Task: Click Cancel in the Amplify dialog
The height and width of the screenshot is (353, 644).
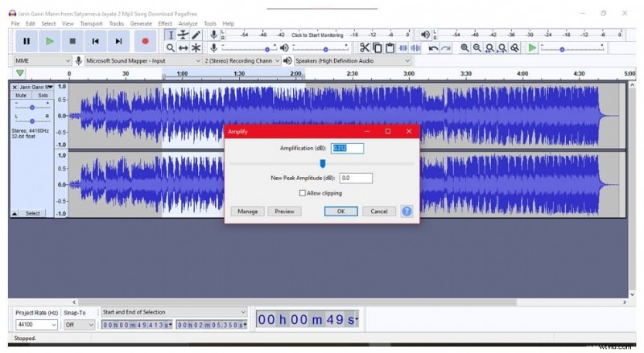Action: (379, 211)
